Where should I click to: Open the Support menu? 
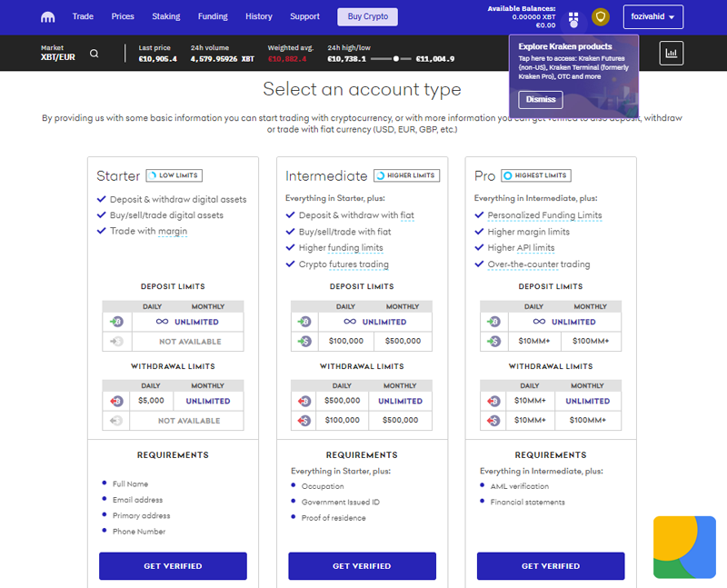[304, 16]
